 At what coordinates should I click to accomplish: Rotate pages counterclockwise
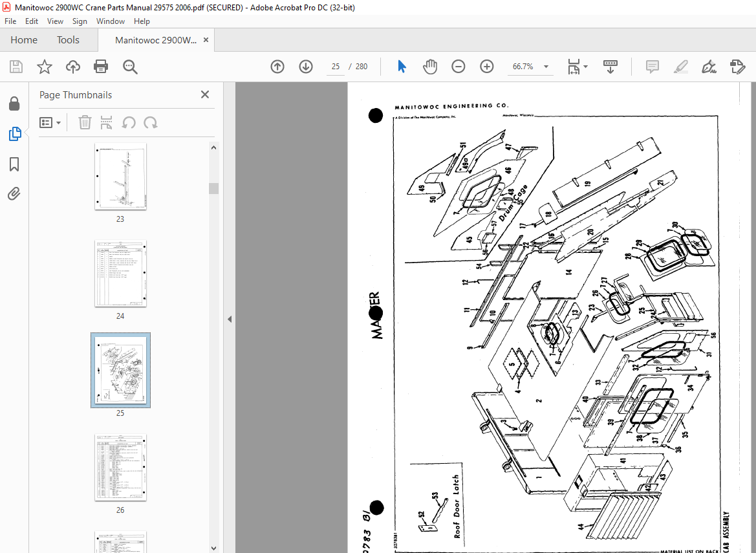(128, 122)
